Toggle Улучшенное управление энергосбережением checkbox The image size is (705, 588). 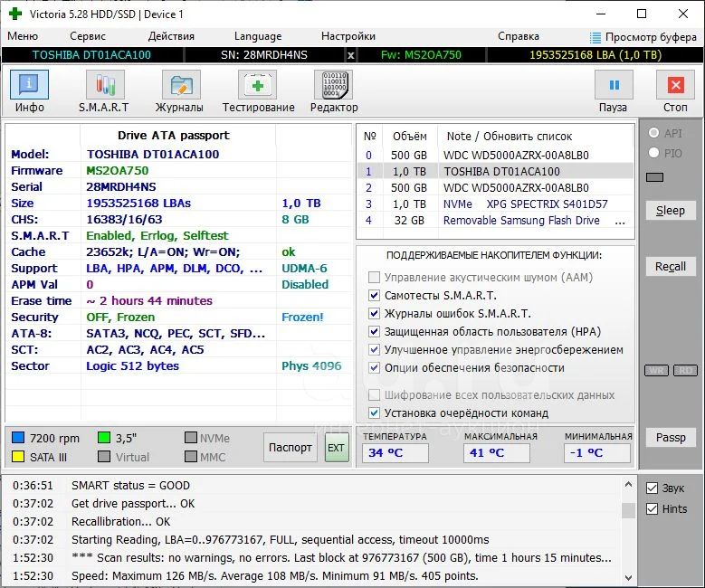point(374,350)
